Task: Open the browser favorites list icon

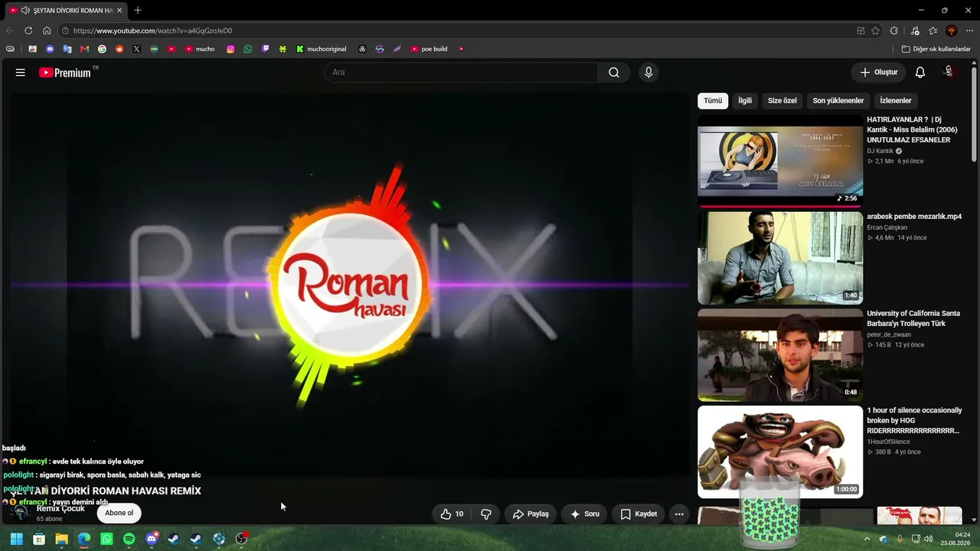Action: 933,31
